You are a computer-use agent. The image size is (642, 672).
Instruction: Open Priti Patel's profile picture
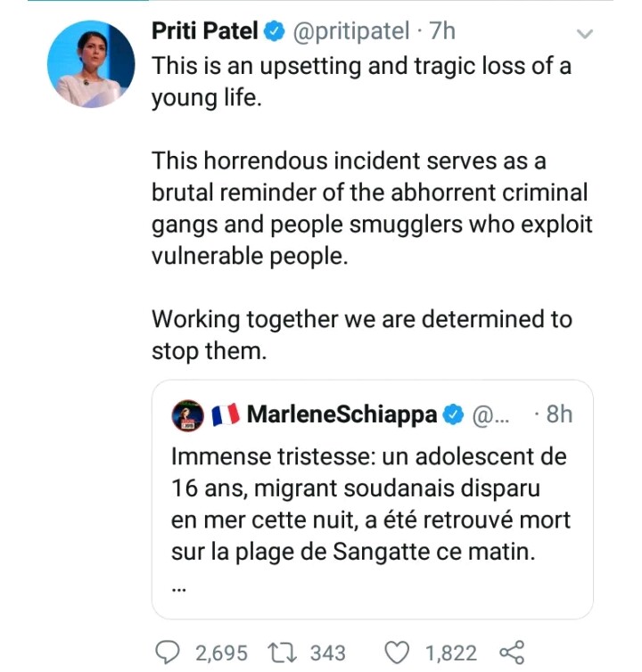[90, 63]
